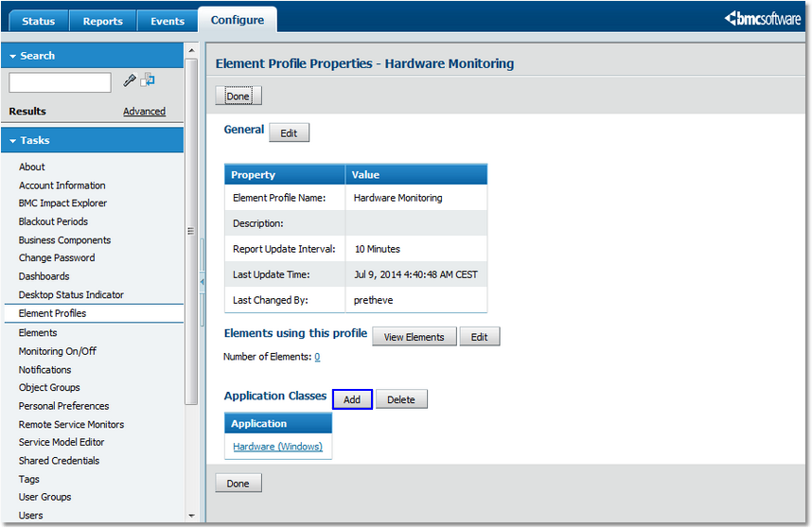Open Service Model Editor task
Viewport: 812px width, 529px height.
[x=62, y=442]
